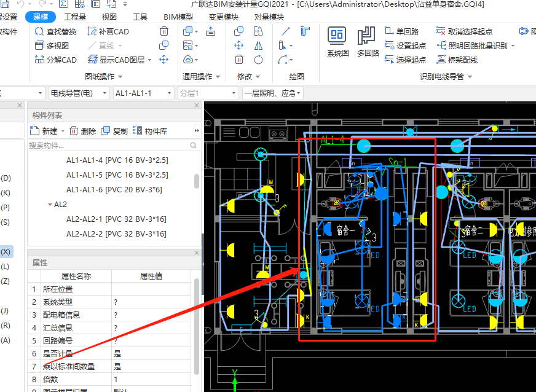Click 复制 in component list

tap(114, 131)
